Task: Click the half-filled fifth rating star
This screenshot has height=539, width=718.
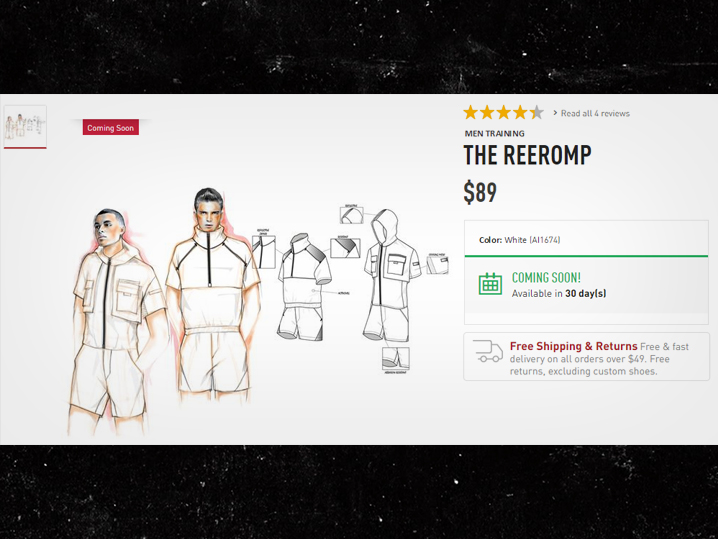Action: click(537, 112)
